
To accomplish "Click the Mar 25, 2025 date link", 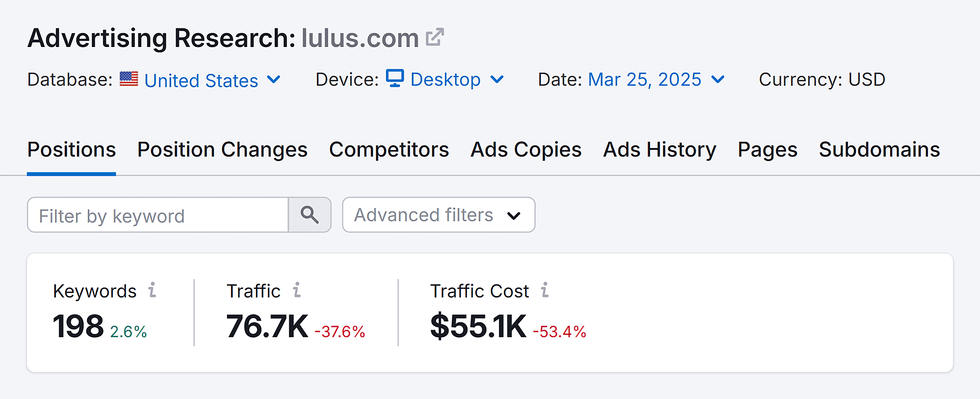I will tap(644, 79).
